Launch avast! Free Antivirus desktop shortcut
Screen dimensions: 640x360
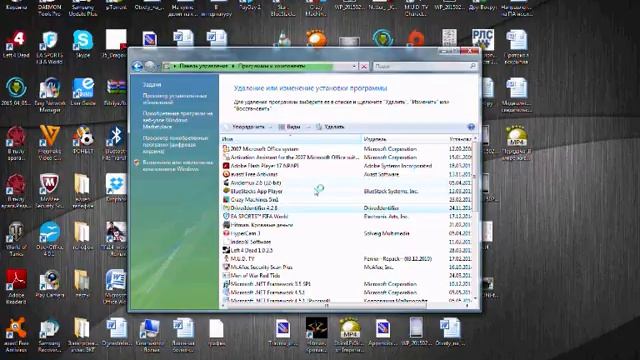(x=16, y=335)
